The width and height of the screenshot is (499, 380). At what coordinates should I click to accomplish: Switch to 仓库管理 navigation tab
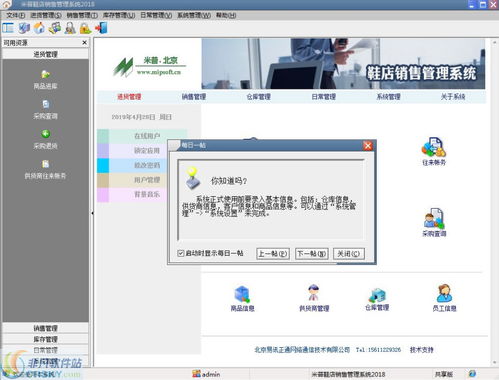(x=258, y=97)
